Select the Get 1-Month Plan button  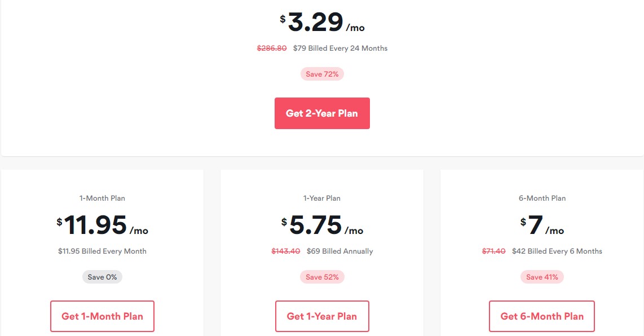[x=102, y=316]
